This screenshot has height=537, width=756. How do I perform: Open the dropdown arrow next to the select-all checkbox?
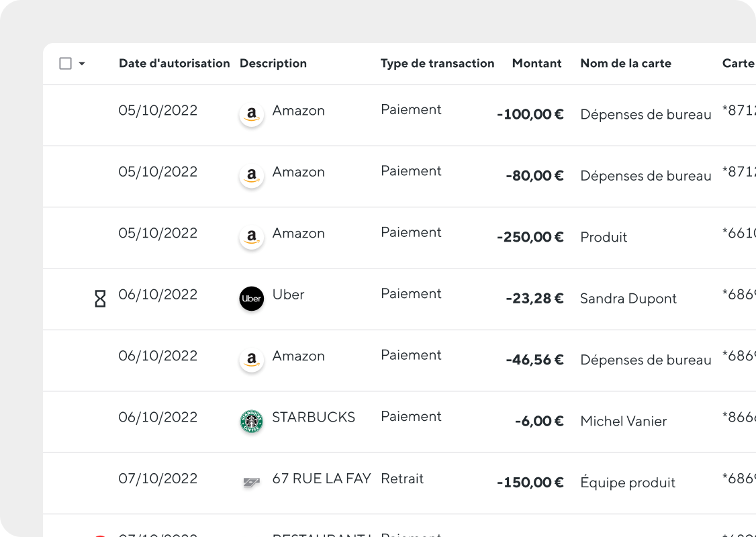point(82,64)
